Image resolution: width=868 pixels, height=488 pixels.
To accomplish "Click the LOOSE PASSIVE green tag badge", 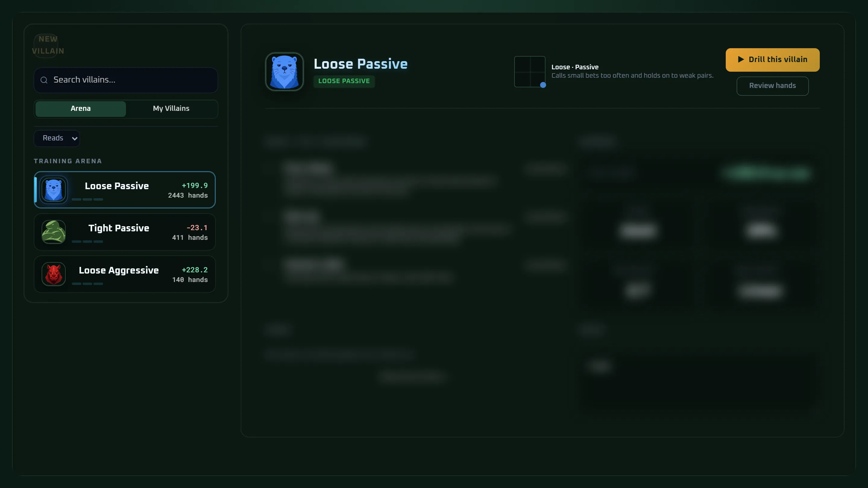I will click(344, 81).
